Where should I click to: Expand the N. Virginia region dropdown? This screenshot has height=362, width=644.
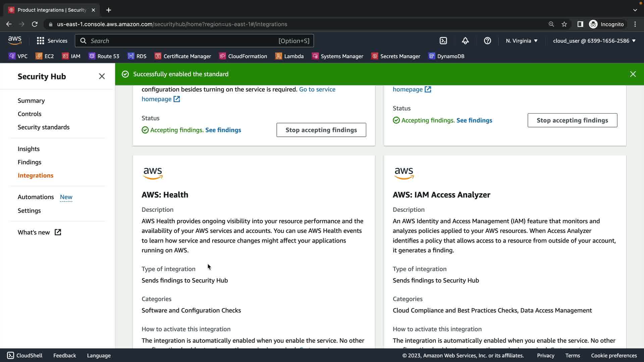522,41
